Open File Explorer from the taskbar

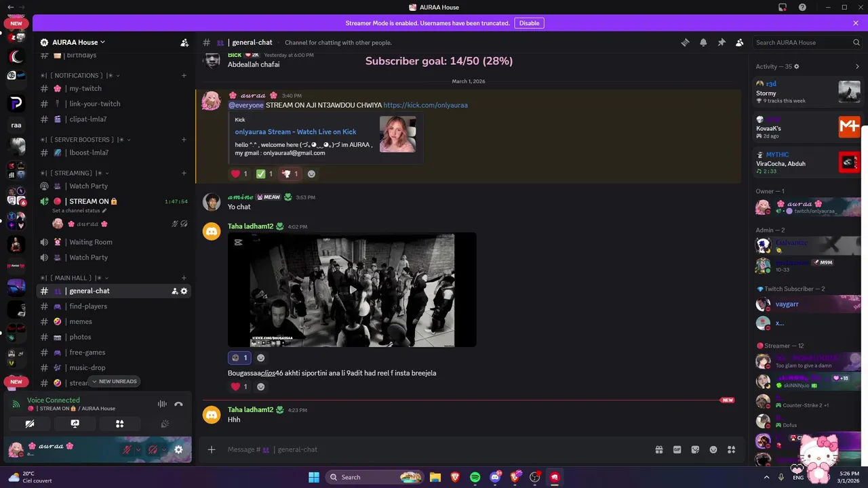coord(435,477)
